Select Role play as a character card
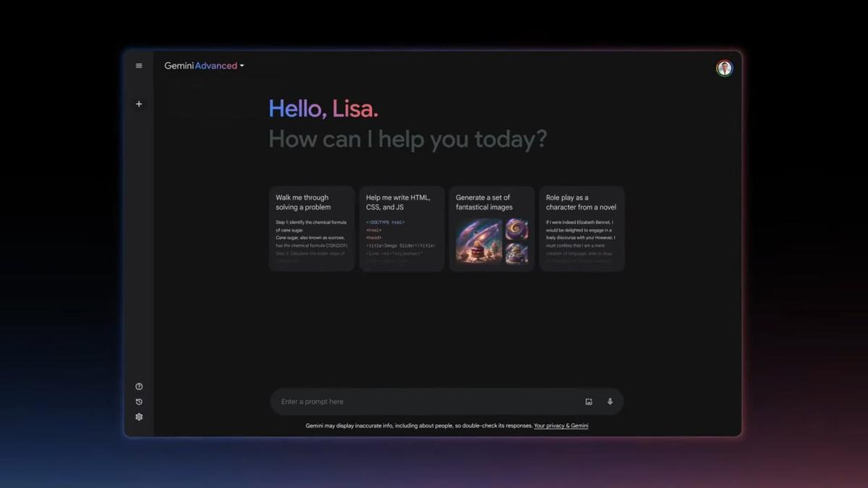868x488 pixels. pos(582,228)
